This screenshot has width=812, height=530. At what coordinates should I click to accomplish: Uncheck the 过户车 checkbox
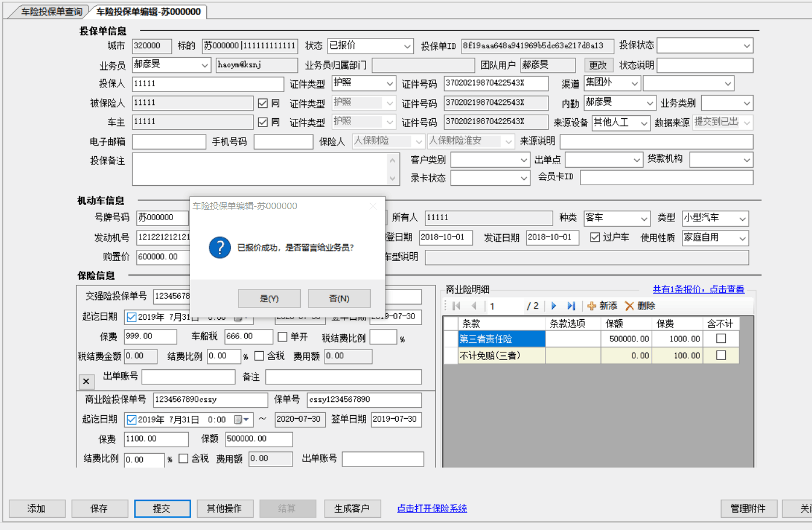click(x=595, y=238)
